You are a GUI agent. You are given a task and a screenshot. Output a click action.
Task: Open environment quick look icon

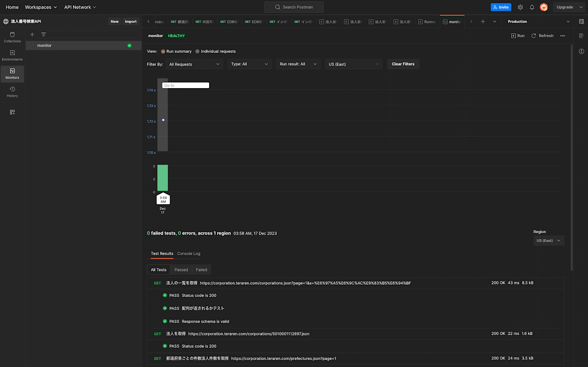tap(582, 22)
